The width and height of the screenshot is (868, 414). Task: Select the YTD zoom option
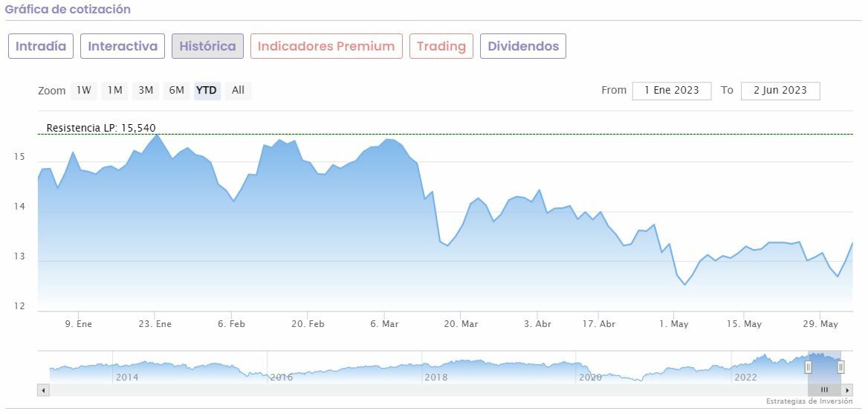[207, 91]
